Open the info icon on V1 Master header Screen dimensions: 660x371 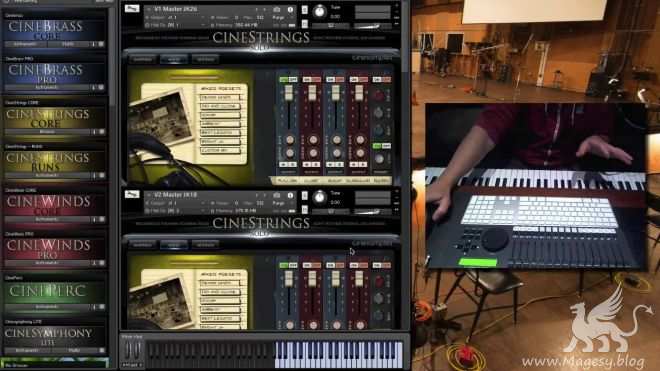290,9
